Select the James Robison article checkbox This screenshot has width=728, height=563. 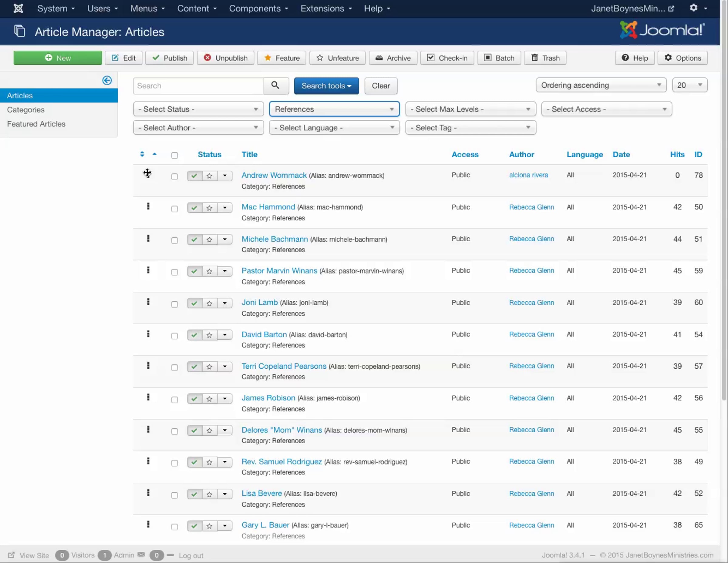tap(175, 400)
